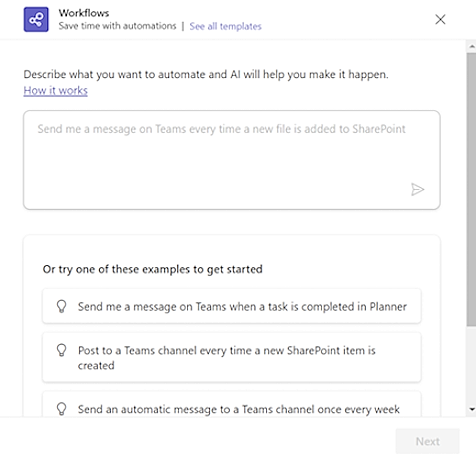
Task: Click lightbulb icon beside SharePoint item example
Action: click(61, 350)
